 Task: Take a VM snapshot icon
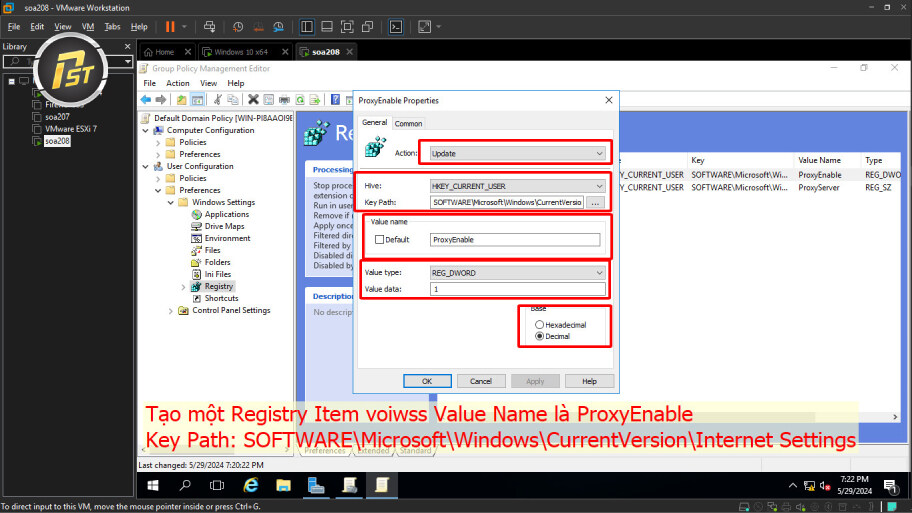pos(238,27)
